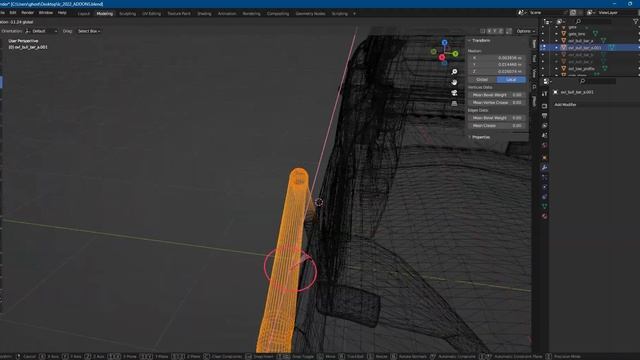Click the ViewLayer name field
The width and height of the screenshot is (640, 360).
[x=612, y=13]
